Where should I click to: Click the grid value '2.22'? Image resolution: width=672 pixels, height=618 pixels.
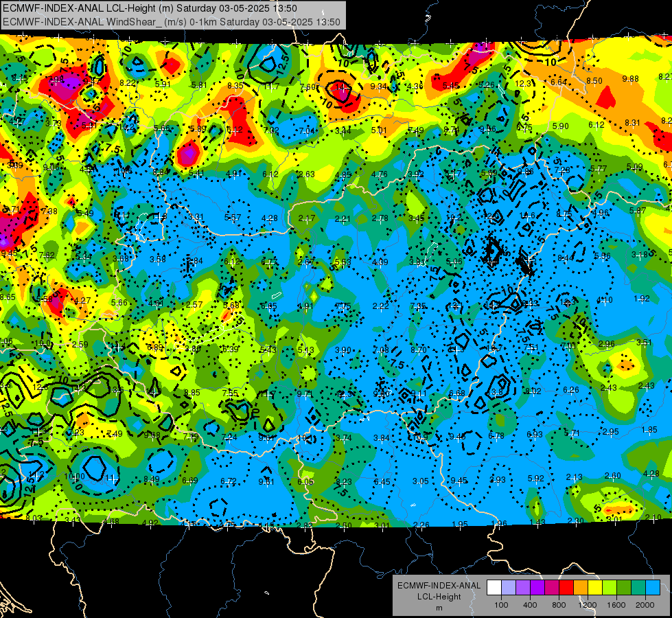tap(380, 306)
